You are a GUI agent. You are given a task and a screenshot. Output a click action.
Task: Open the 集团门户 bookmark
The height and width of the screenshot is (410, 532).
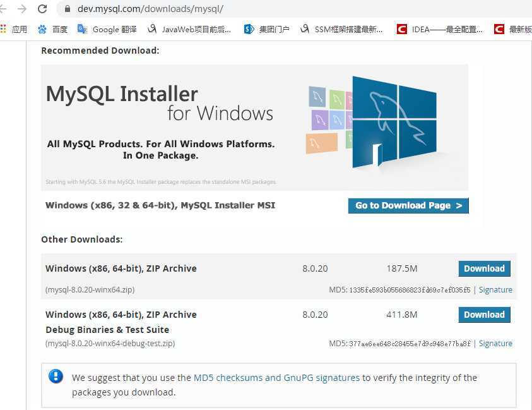[x=267, y=30]
